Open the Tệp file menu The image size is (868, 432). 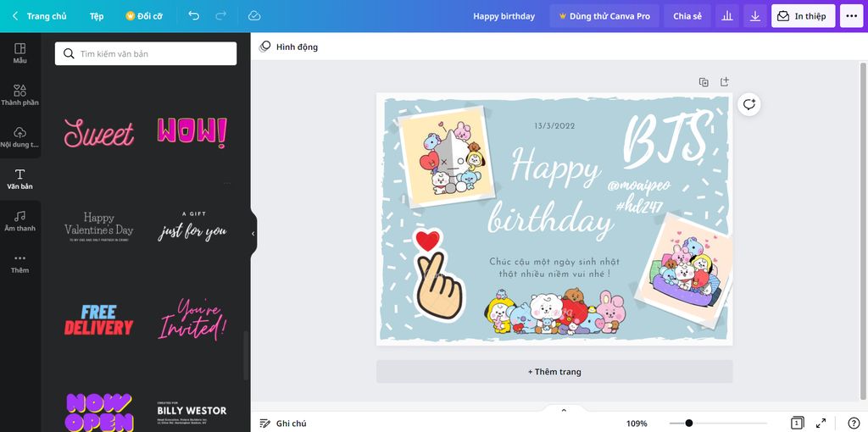97,16
